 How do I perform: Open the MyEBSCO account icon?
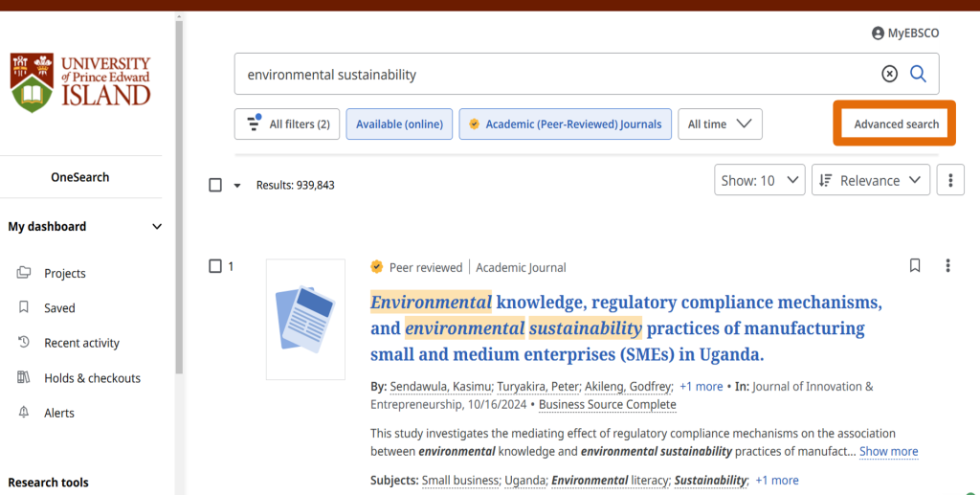pyautogui.click(x=878, y=34)
